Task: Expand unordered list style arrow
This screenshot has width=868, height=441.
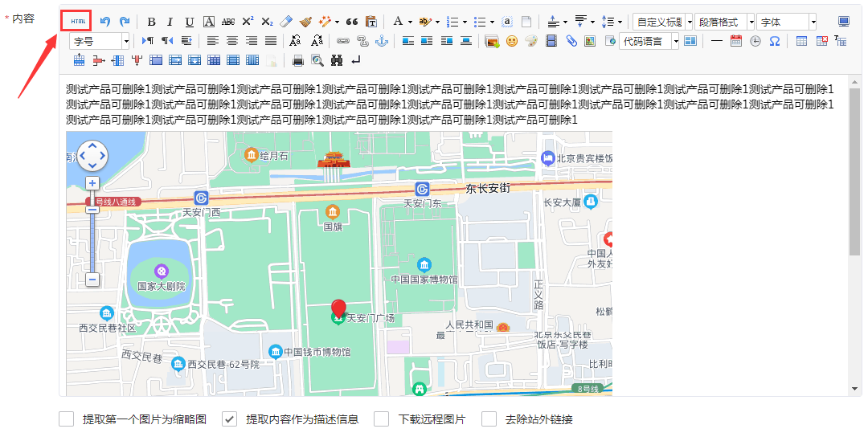Action: pos(492,22)
